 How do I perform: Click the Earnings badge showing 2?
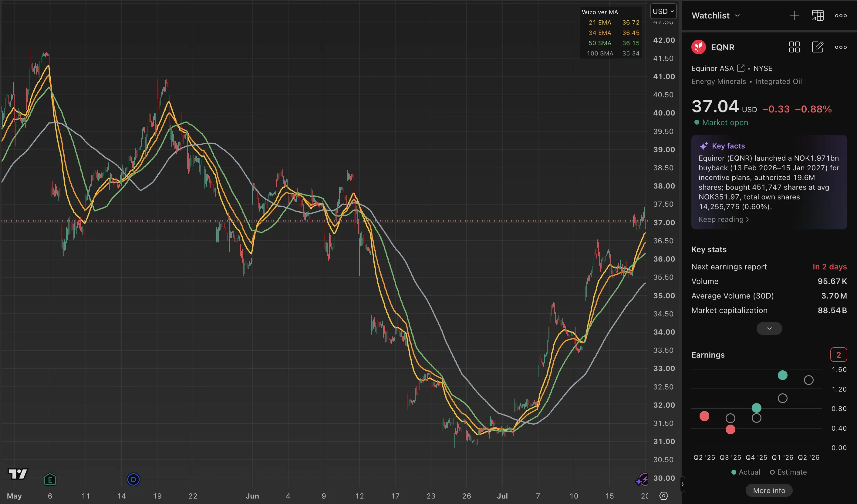(x=838, y=355)
